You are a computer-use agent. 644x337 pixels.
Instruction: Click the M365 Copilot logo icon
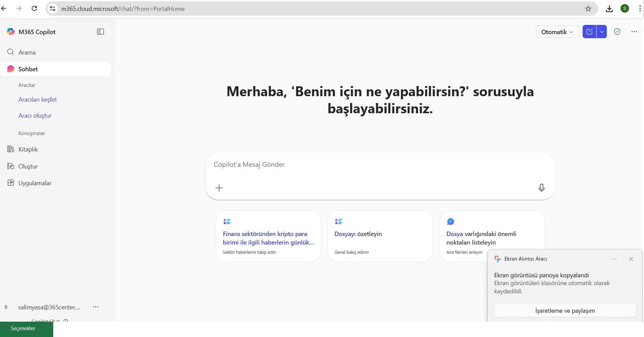[11, 32]
